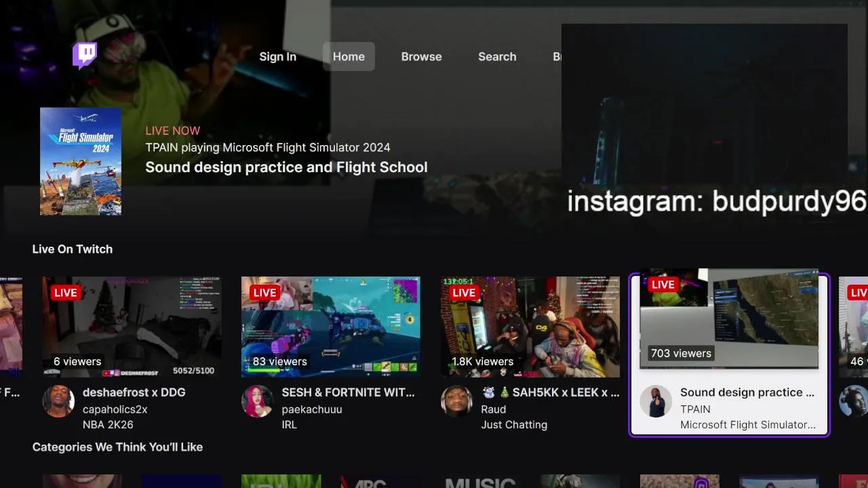The image size is (868, 488).
Task: Click the IRL category label
Action: pos(289,425)
